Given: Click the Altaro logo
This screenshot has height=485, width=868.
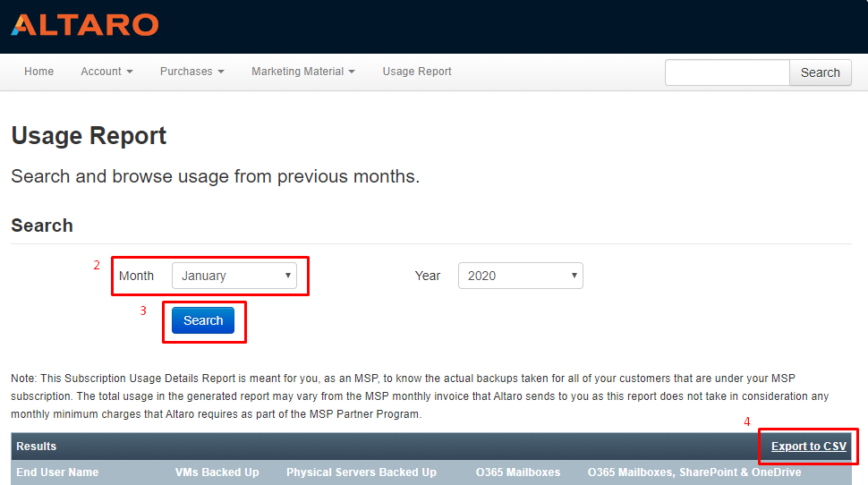Looking at the screenshot, I should pyautogui.click(x=85, y=25).
